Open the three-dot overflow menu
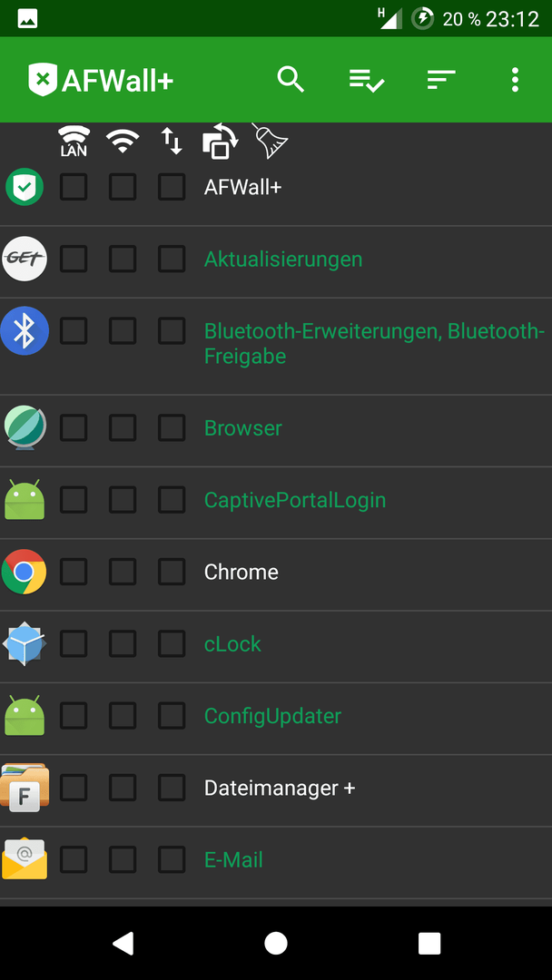The height and width of the screenshot is (980, 552). (515, 80)
